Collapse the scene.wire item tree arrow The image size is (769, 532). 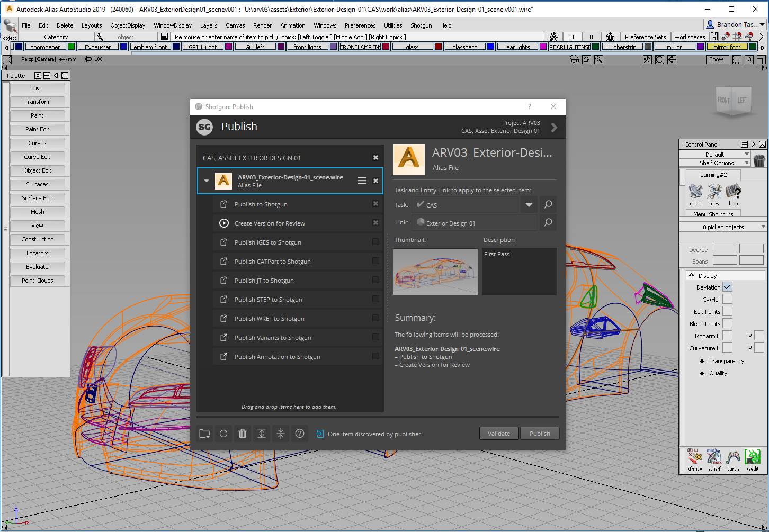pos(207,181)
